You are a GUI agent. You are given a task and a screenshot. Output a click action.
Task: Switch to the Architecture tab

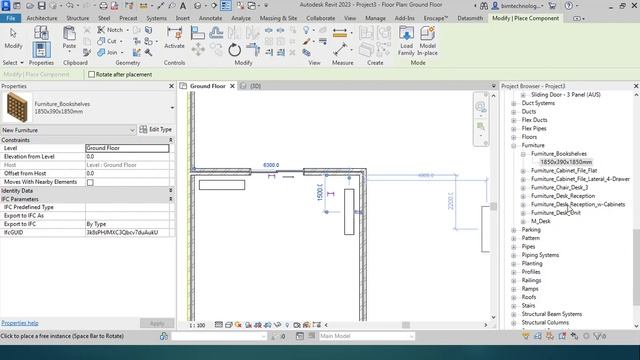click(x=42, y=18)
